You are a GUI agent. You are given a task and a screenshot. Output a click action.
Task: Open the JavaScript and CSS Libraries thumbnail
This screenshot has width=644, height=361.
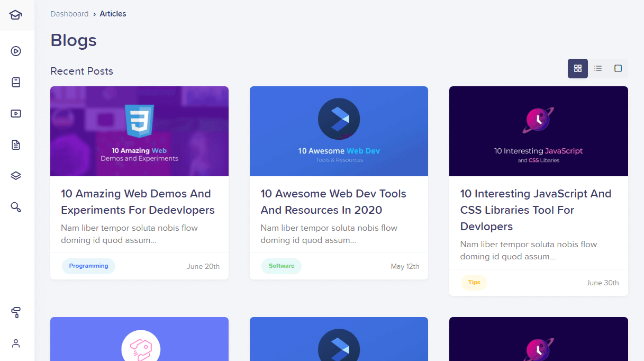[x=538, y=131]
